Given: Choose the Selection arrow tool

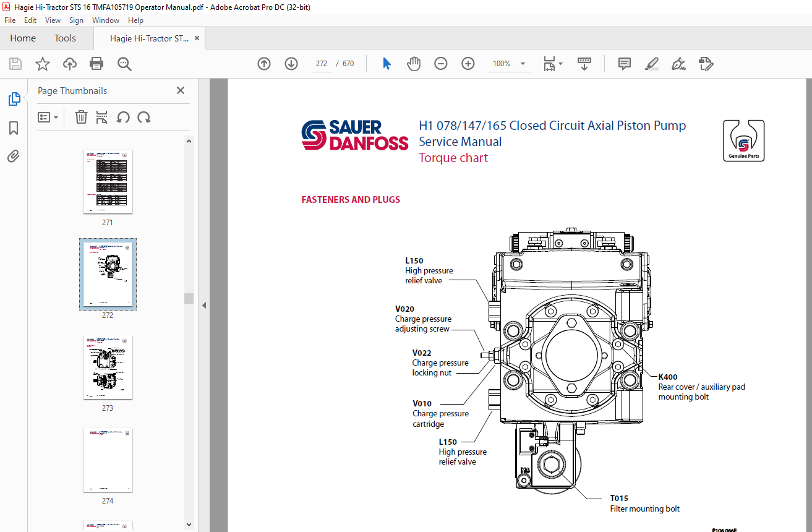Looking at the screenshot, I should (387, 64).
